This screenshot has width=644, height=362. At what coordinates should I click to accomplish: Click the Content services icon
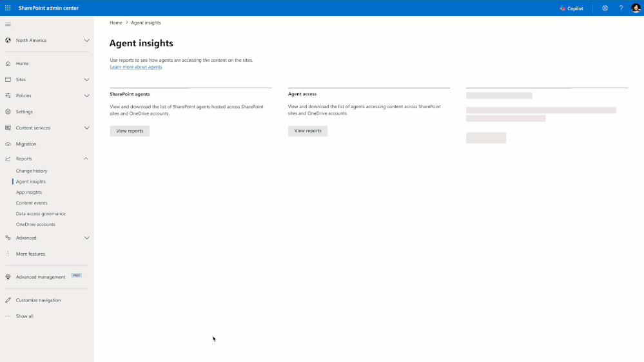point(8,128)
